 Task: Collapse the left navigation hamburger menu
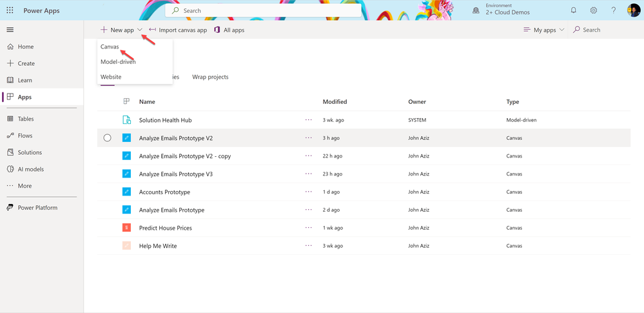pyautogui.click(x=10, y=30)
